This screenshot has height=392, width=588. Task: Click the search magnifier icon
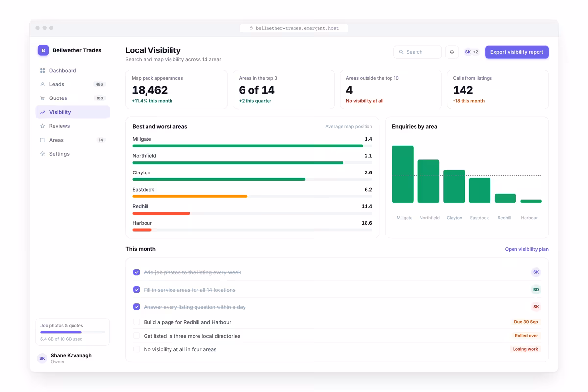point(401,52)
